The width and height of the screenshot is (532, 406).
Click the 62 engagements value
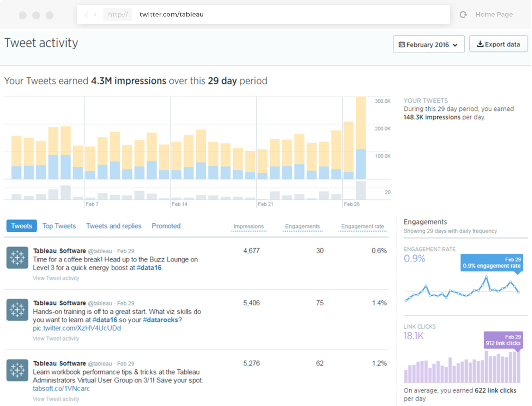pos(320,363)
